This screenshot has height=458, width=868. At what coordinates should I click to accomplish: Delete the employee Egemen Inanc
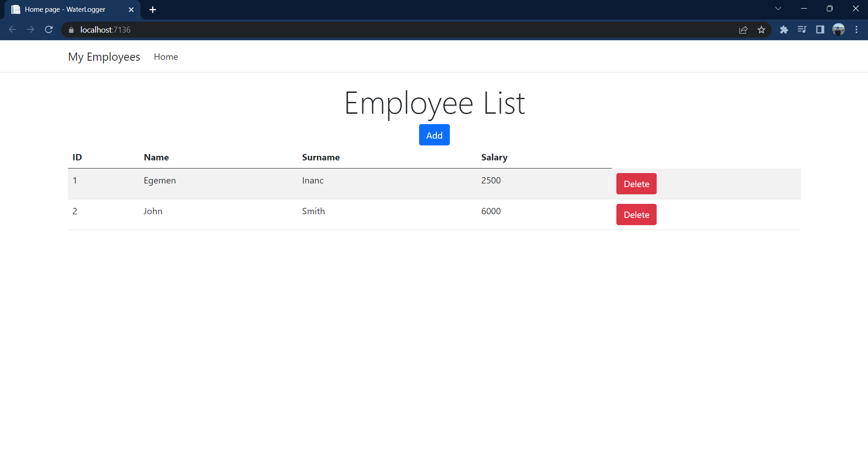636,183
